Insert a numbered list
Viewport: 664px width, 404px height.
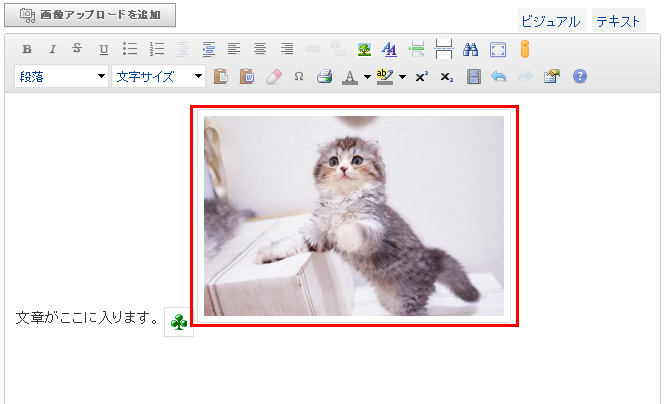(157, 49)
